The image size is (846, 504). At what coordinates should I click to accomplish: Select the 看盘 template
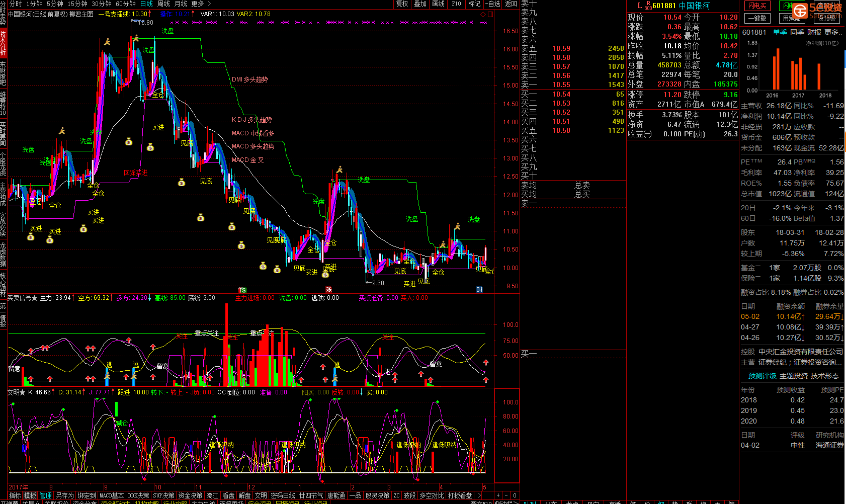pyautogui.click(x=229, y=495)
